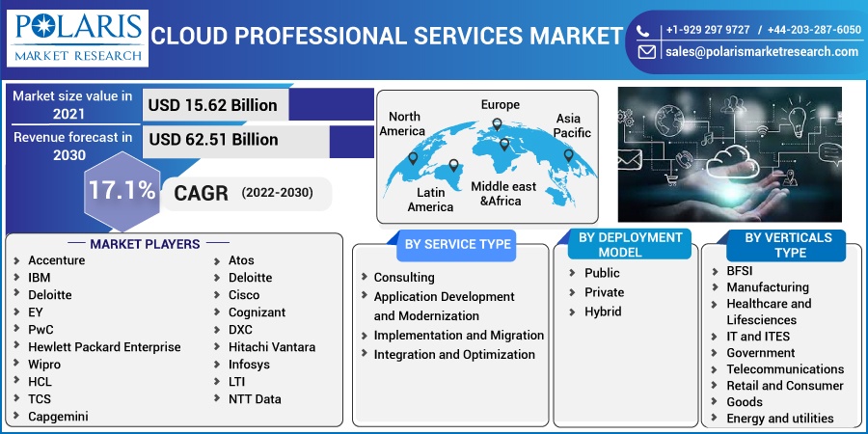Select the map pin over Latin America
Viewport: 868px width, 434px height.
pyautogui.click(x=454, y=166)
